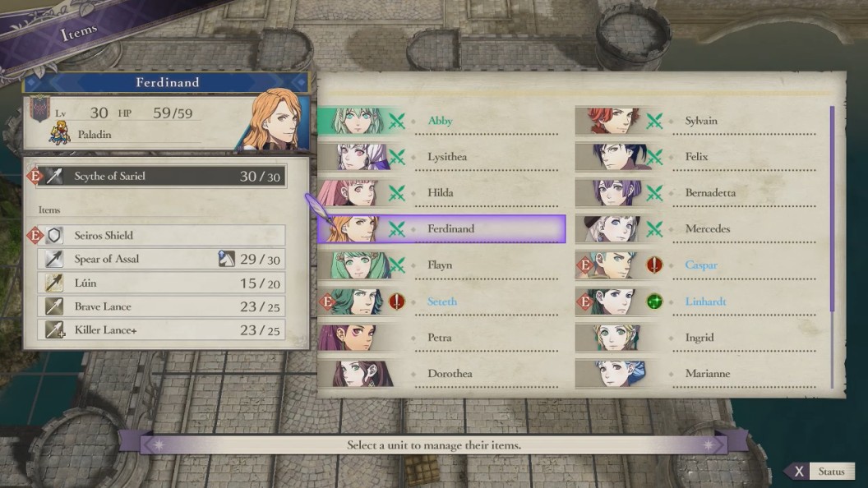Click crossed swords icon beside Sylvain

click(x=654, y=121)
